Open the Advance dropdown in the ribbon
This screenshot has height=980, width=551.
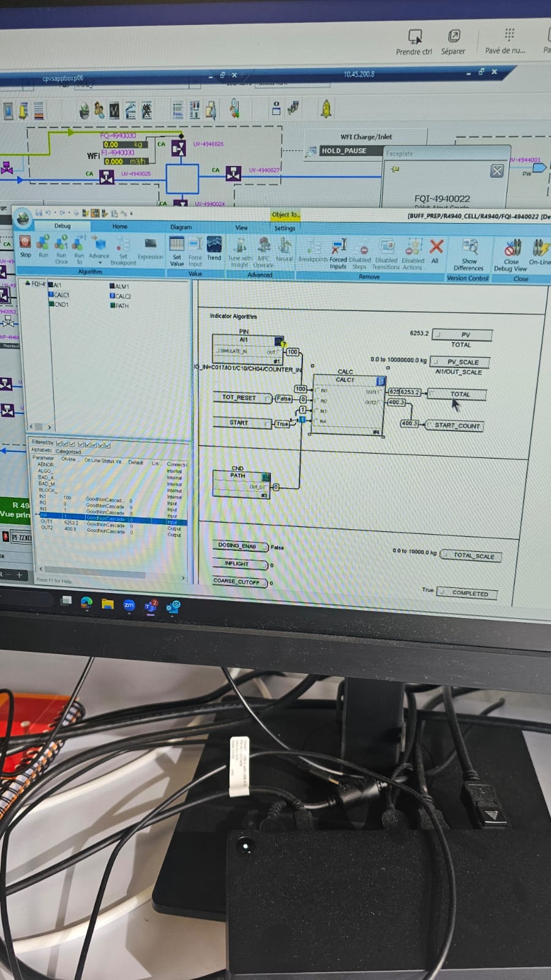[x=99, y=263]
